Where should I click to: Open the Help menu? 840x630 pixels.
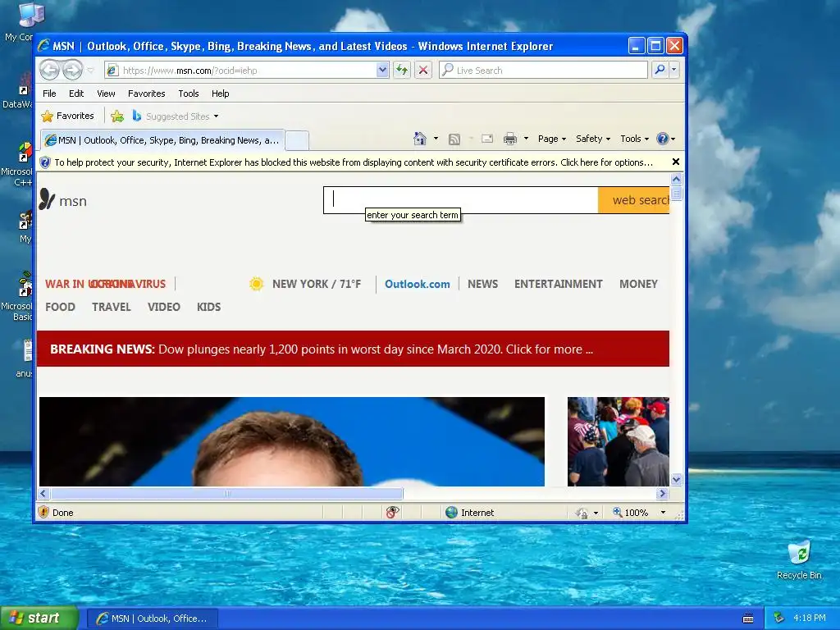[x=220, y=94]
